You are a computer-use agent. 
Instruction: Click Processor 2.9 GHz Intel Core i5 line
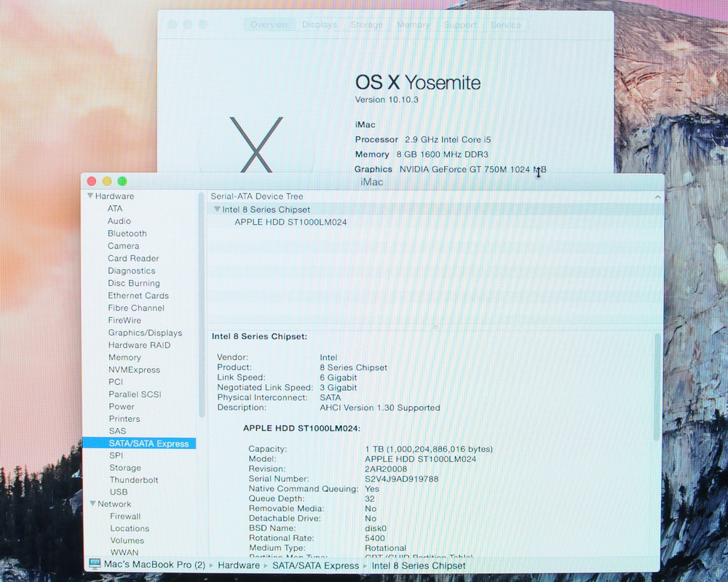coord(423,139)
